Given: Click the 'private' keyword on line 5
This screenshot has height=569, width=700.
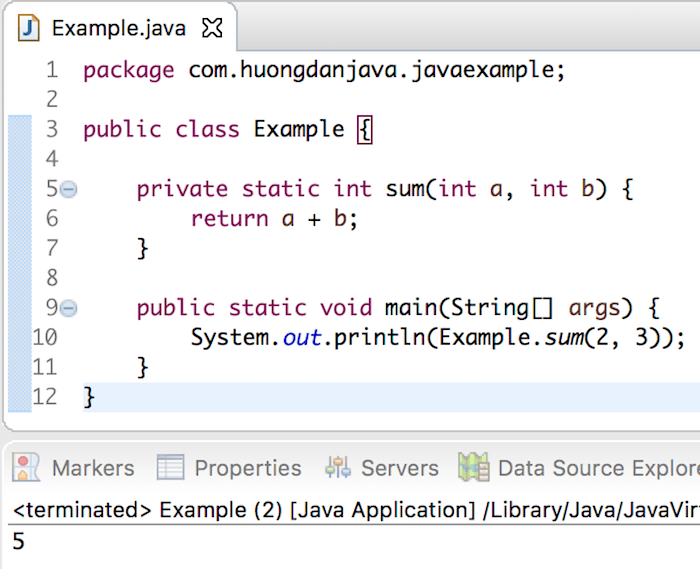Looking at the screenshot, I should [182, 190].
